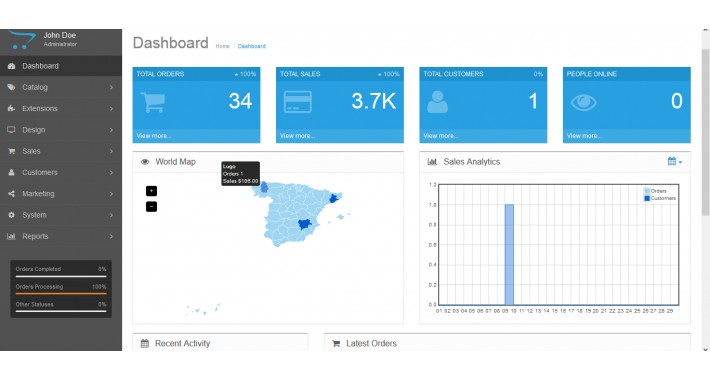Click the person icon in Total Customers
Viewport: 710px width, 380px height.
[x=437, y=102]
